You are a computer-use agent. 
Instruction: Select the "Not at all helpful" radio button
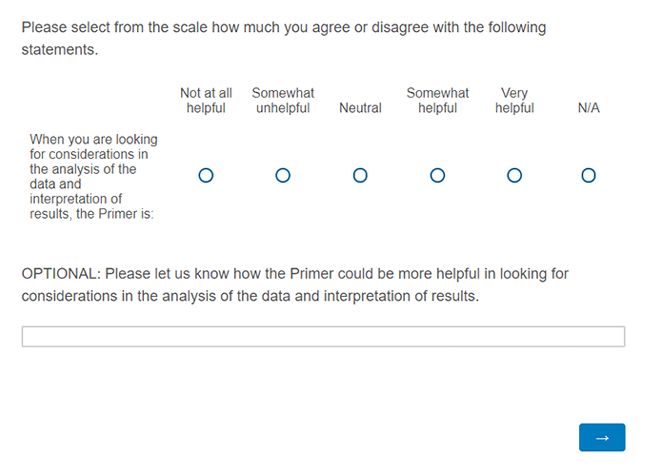[x=206, y=176]
